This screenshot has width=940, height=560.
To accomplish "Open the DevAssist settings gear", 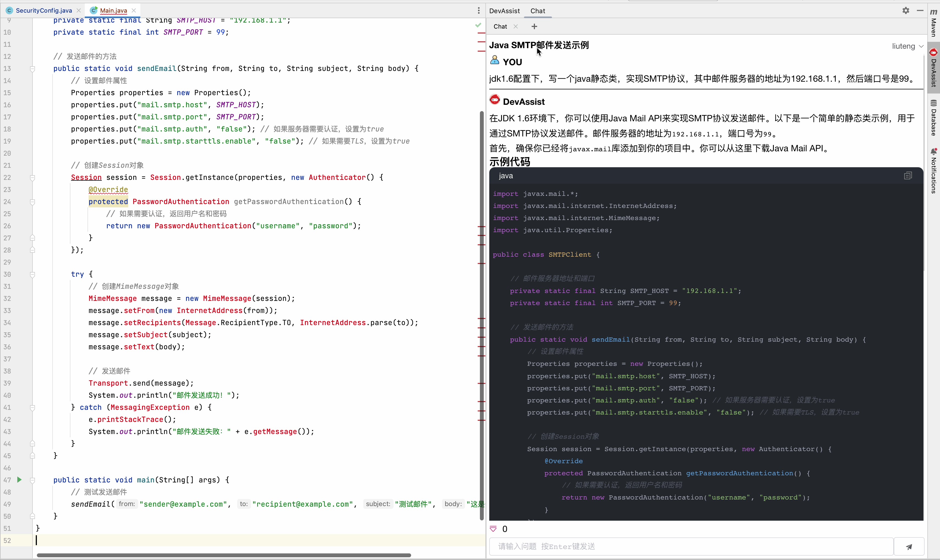I will (x=906, y=10).
